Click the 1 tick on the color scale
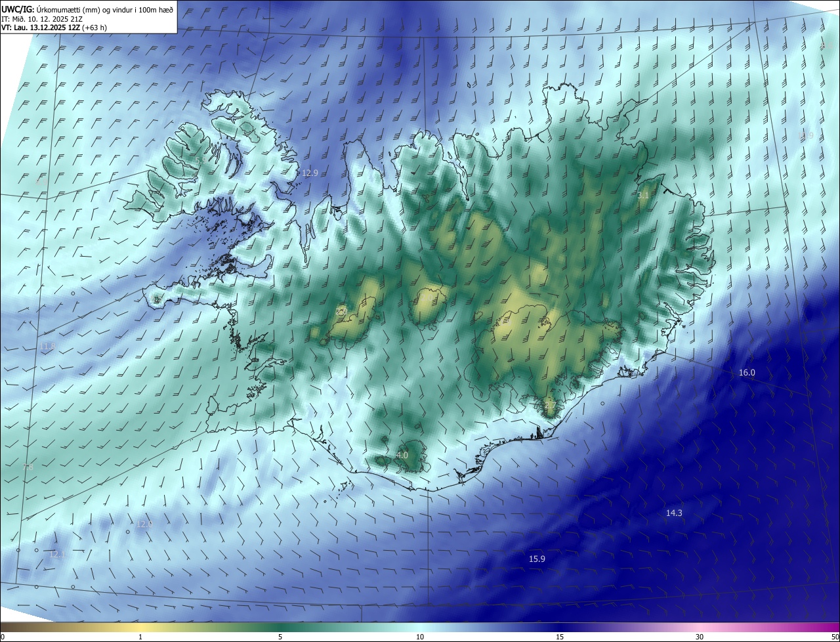Viewport: 840px width, 642px height. click(140, 637)
